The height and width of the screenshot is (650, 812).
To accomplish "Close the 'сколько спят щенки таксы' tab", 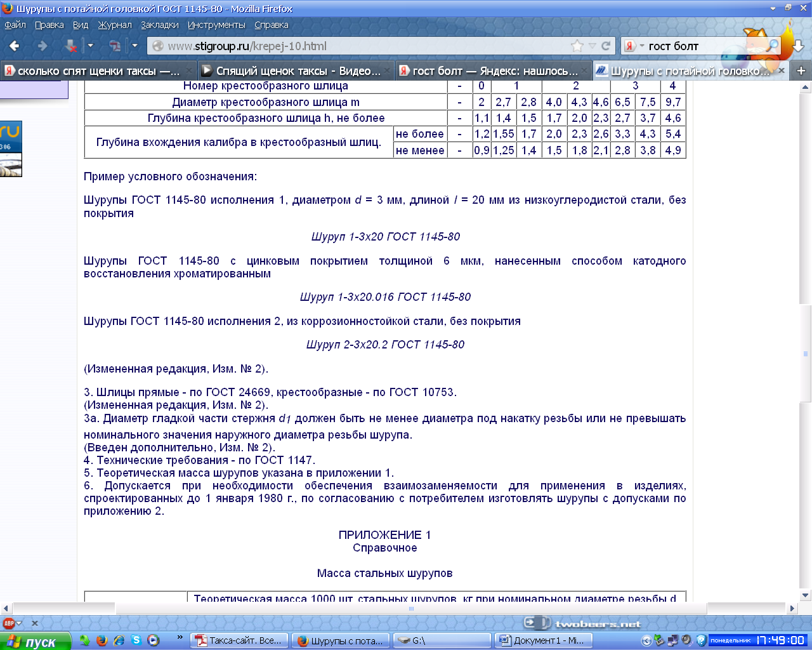I will pos(188,71).
